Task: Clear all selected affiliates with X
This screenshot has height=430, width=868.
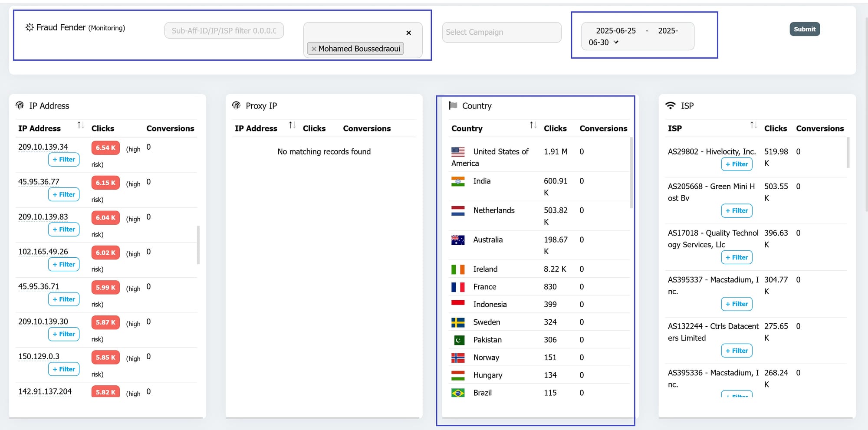Action: click(x=408, y=33)
